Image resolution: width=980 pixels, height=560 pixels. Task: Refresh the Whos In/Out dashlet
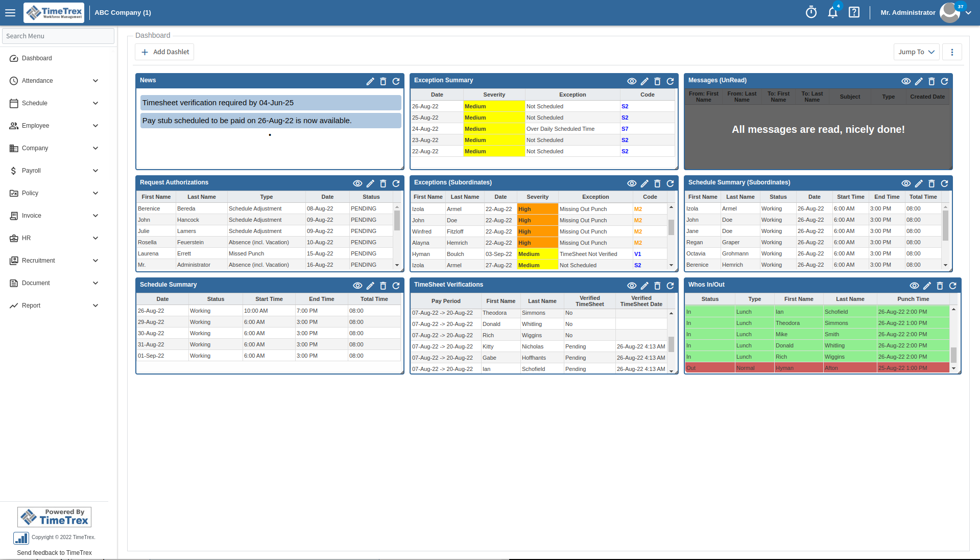pos(952,286)
